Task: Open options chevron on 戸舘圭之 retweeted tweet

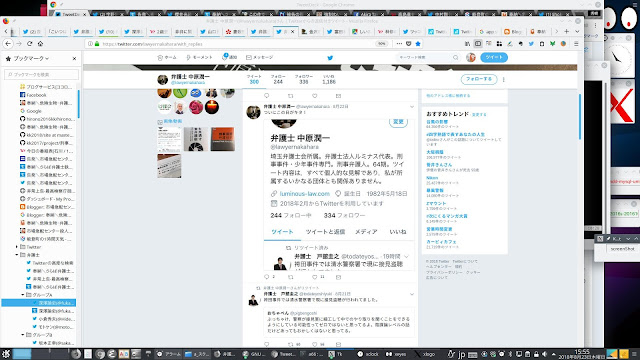Action: click(412, 294)
